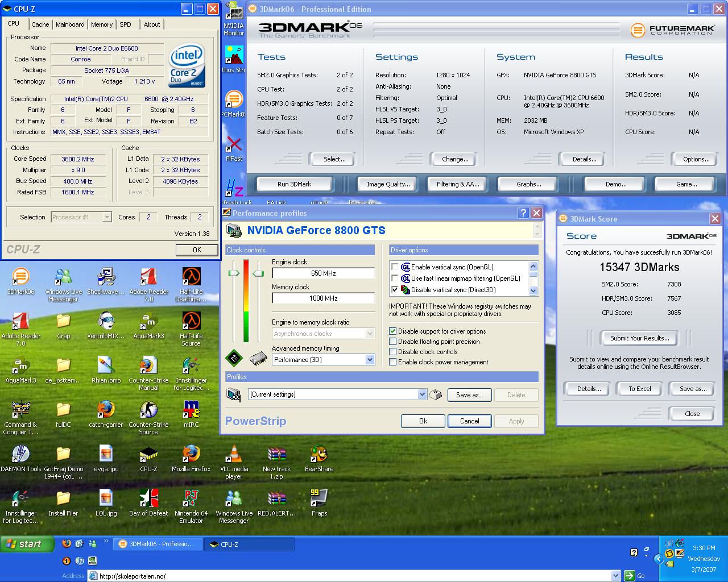Open the fulDC folder

(63, 410)
